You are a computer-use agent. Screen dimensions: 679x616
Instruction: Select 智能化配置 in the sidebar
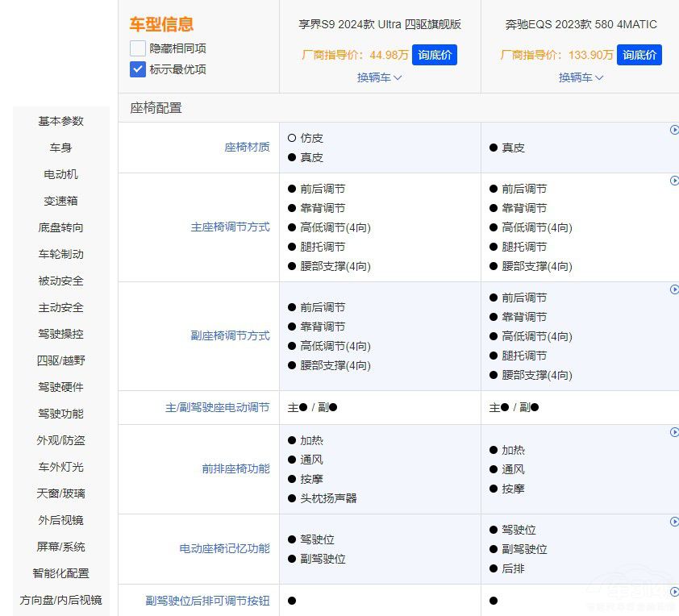click(x=60, y=573)
